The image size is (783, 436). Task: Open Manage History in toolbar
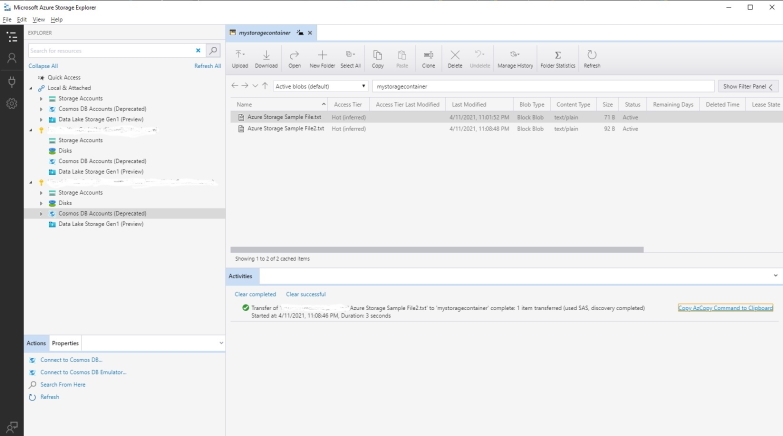tap(515, 59)
